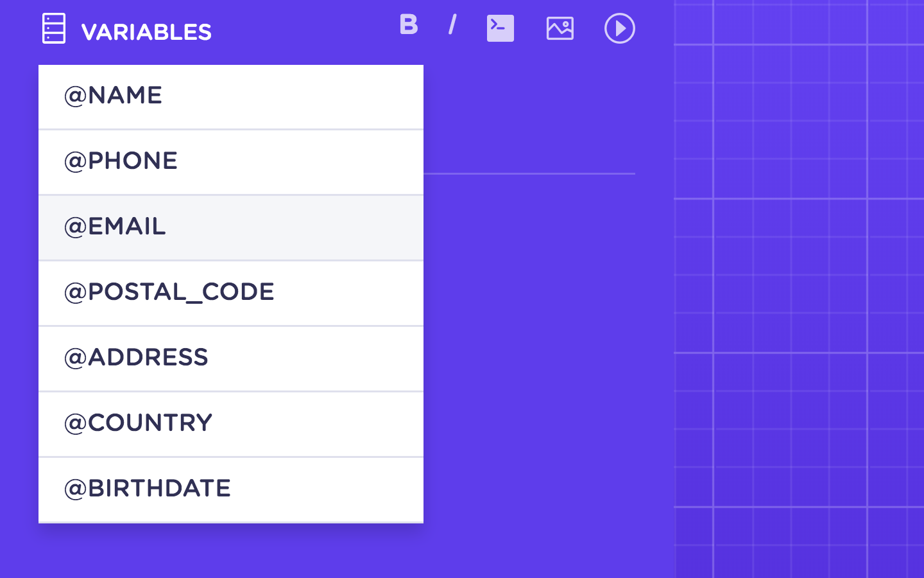
Task: Insert the @POSTAL_CODE variable
Action: pos(231,293)
